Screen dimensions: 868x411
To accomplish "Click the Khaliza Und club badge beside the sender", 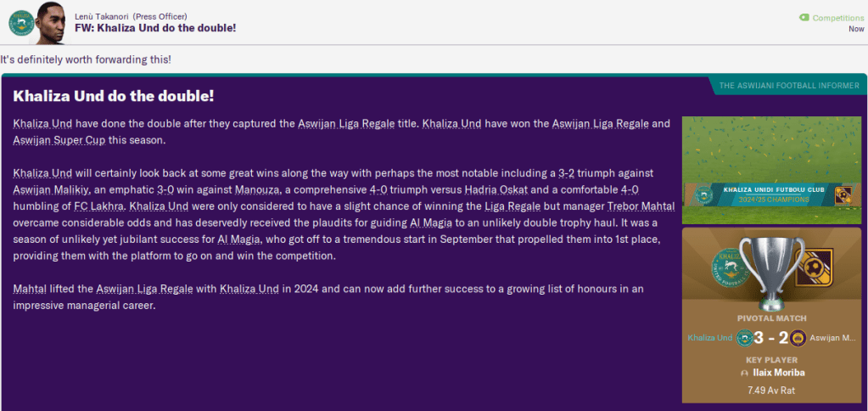I will click(x=21, y=22).
